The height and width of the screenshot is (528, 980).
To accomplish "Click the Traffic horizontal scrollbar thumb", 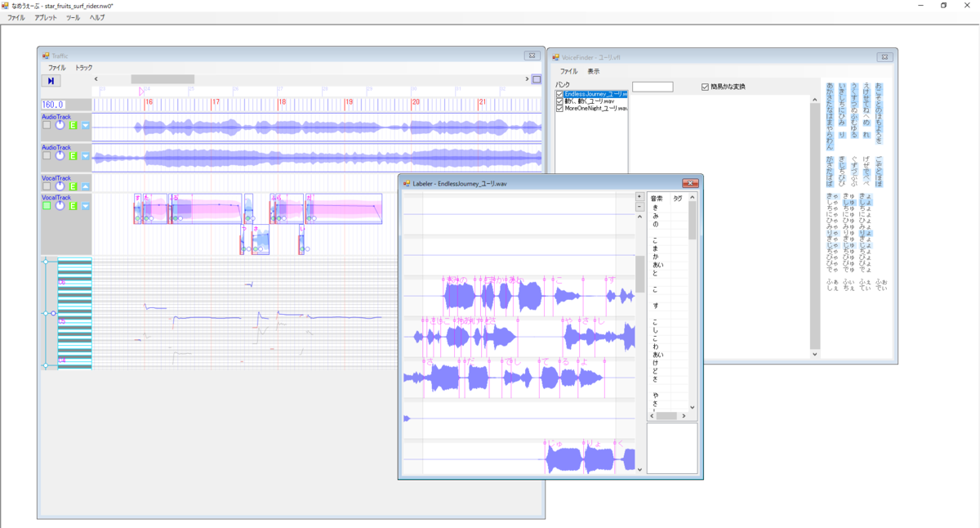I will (163, 79).
